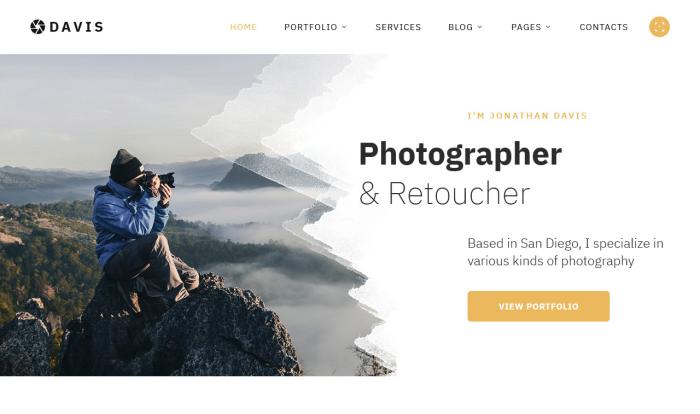Click the DAVIS logo text
Viewport: 700px width, 414px height.
point(76,27)
